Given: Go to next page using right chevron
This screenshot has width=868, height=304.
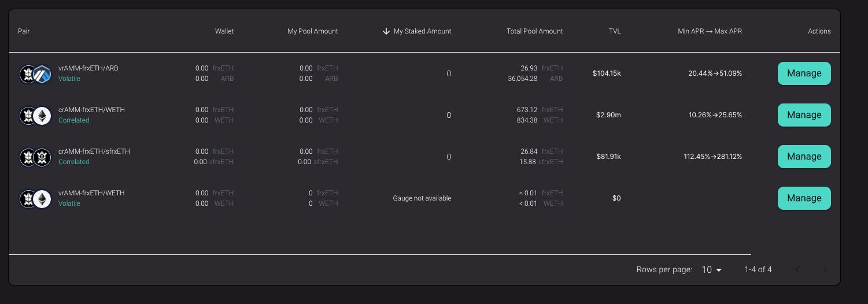Looking at the screenshot, I should tap(825, 270).
